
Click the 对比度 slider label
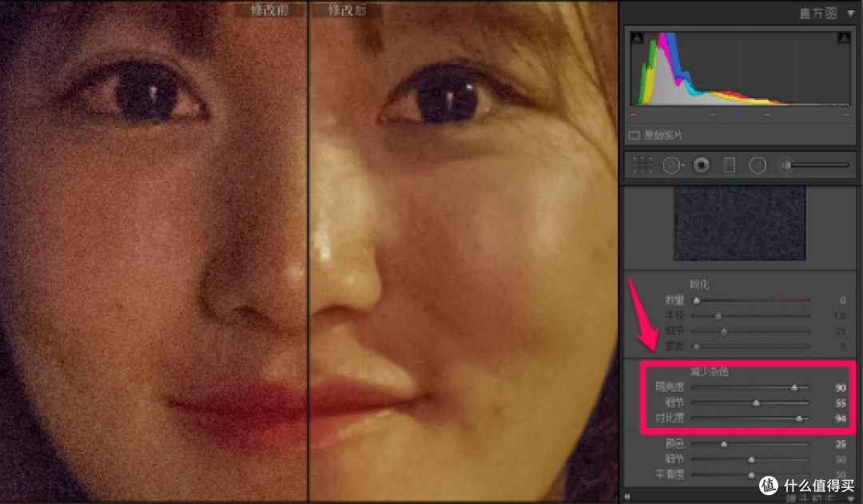(x=670, y=419)
